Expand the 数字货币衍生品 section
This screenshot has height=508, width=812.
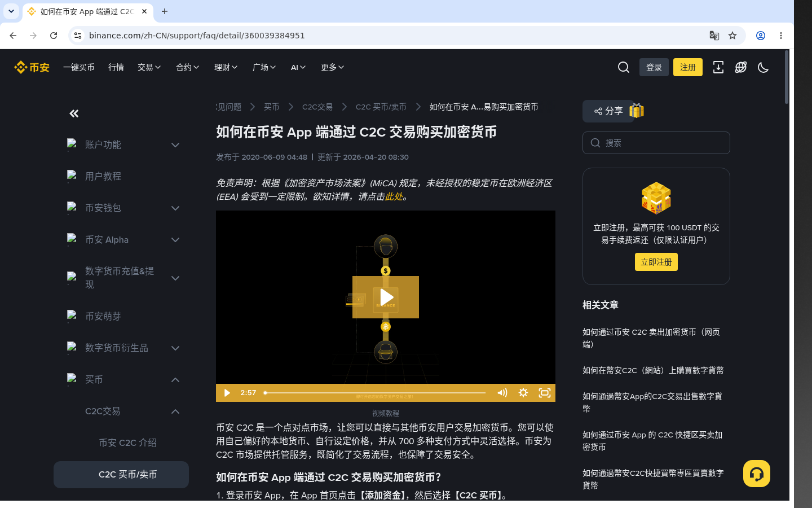point(175,348)
